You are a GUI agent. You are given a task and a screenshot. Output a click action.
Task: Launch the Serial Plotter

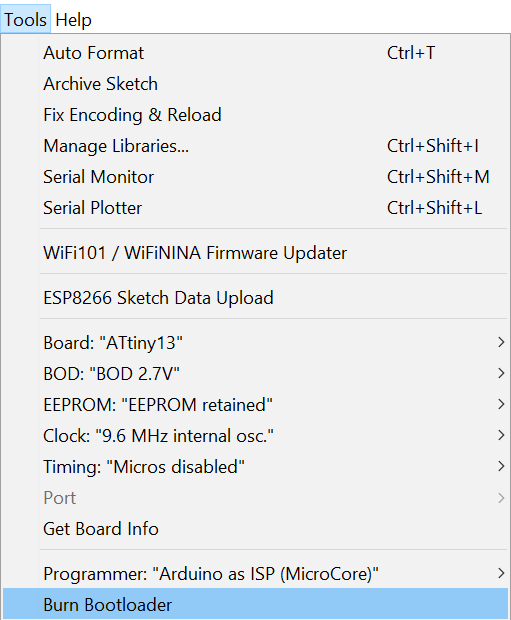(255, 208)
